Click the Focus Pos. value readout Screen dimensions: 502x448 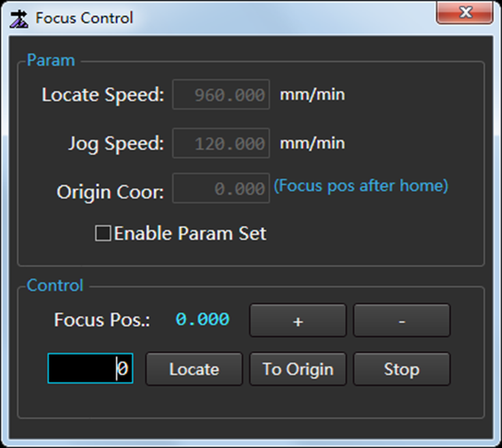click(203, 319)
